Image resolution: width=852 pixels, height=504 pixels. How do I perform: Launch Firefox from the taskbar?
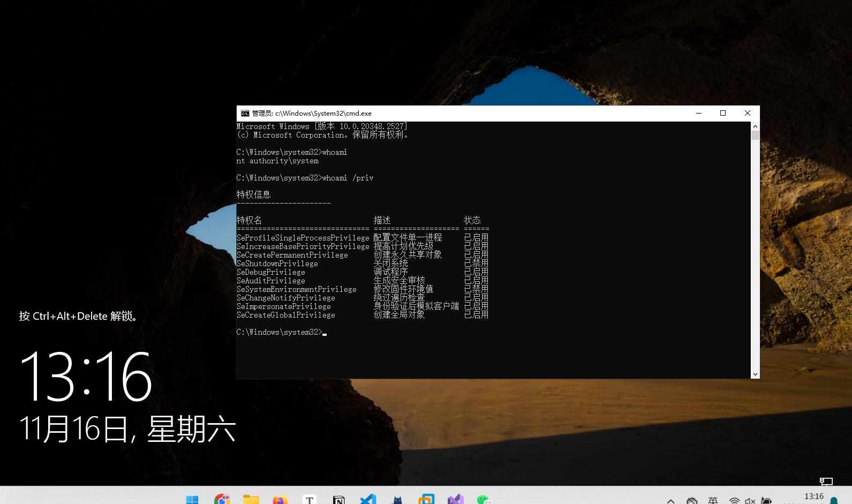click(280, 500)
